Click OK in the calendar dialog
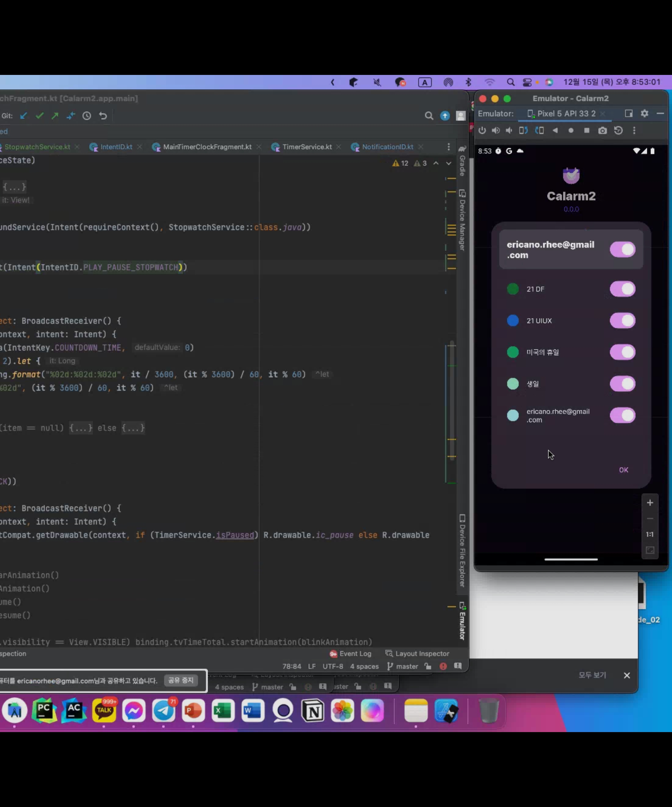The width and height of the screenshot is (672, 807). [x=623, y=470]
